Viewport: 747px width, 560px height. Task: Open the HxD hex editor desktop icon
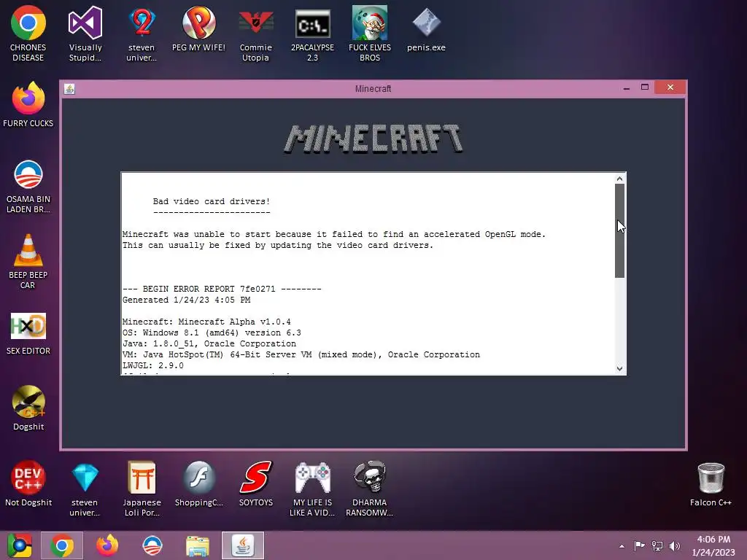28,332
